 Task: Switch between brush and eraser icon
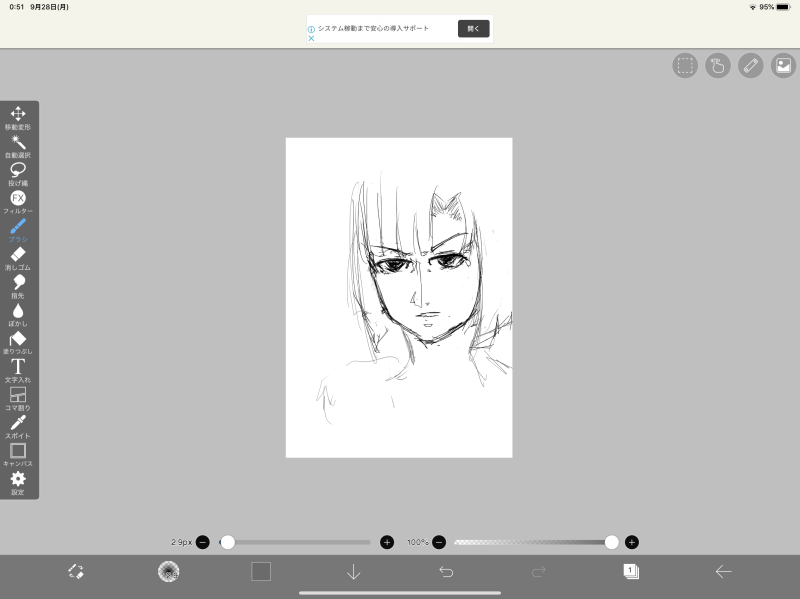[76, 571]
